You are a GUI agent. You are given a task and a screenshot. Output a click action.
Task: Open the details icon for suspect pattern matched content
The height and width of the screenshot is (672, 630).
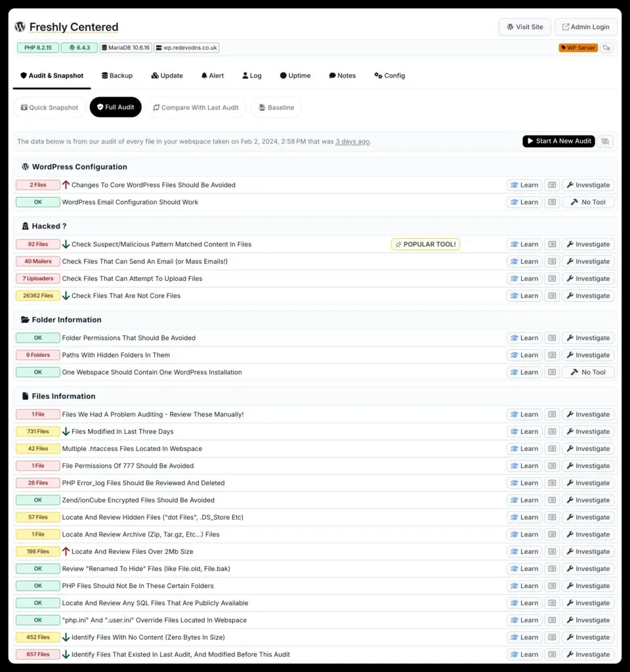pyautogui.click(x=553, y=243)
